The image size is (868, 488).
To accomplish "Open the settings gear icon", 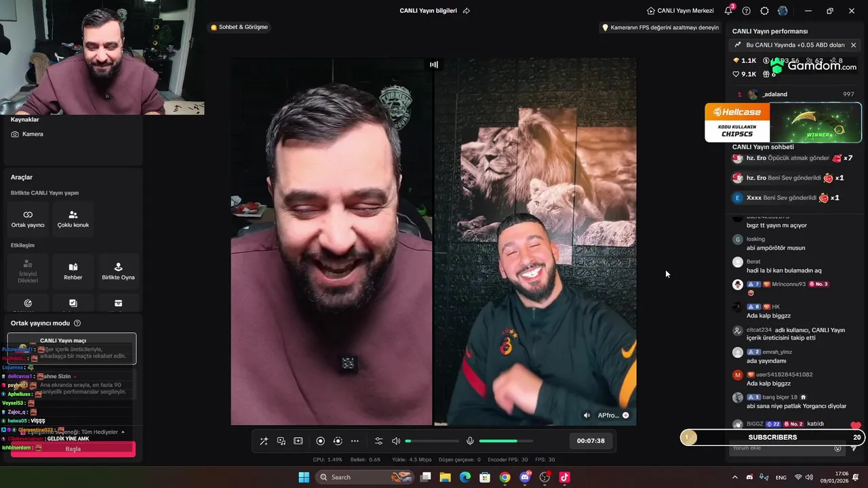I will click(x=765, y=11).
